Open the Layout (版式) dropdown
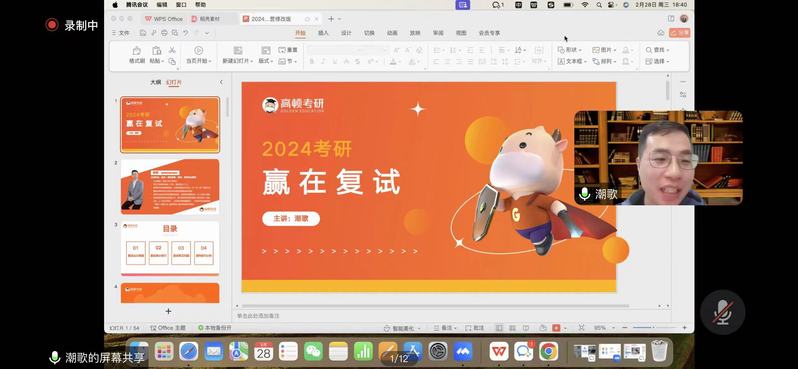The width and height of the screenshot is (798, 369). click(x=266, y=61)
